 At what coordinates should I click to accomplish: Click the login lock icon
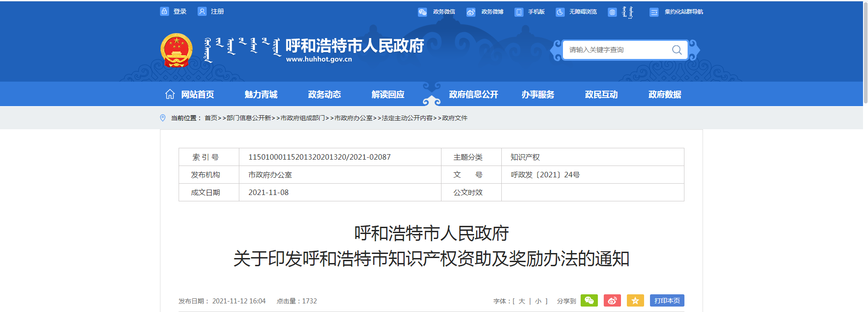pos(165,11)
